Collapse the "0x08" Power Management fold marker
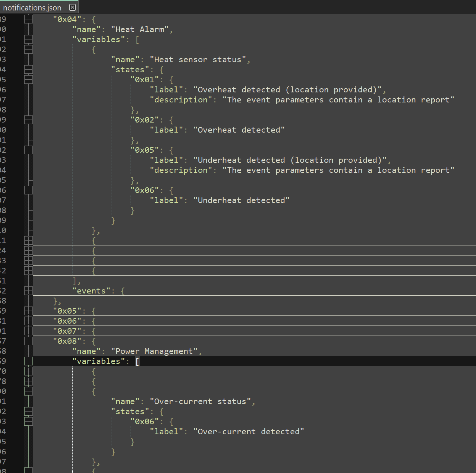The image size is (476, 473). (28, 341)
